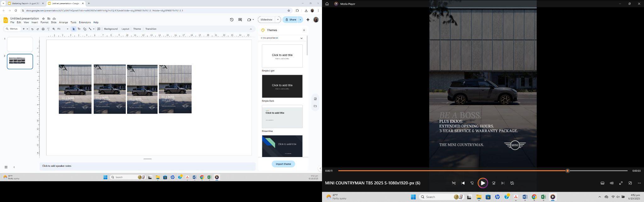The height and width of the screenshot is (202, 644).
Task: Skip back 10 seconds in Media Player
Action: tap(472, 183)
